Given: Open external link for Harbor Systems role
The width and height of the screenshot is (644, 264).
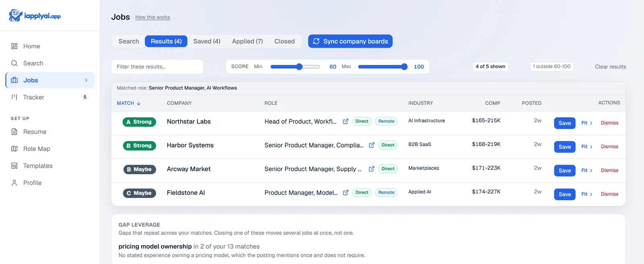Looking at the screenshot, I should point(372,145).
